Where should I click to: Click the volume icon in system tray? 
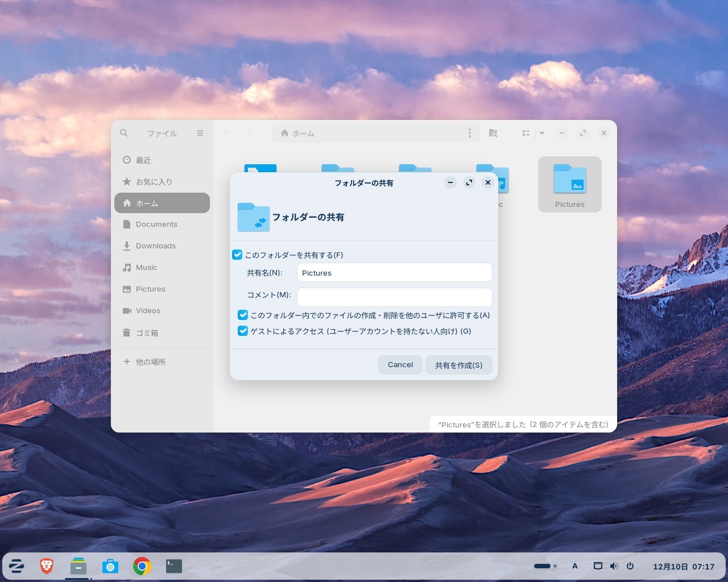tap(614, 566)
